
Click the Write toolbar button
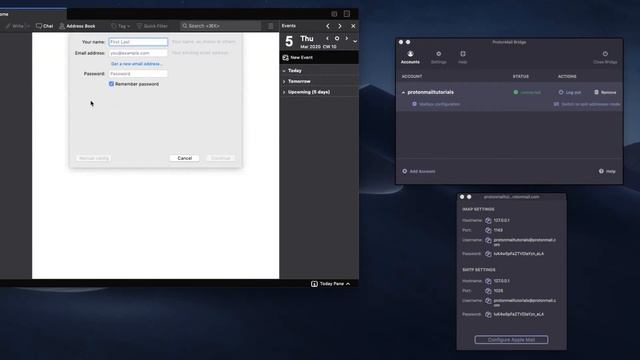pyautogui.click(x=15, y=26)
